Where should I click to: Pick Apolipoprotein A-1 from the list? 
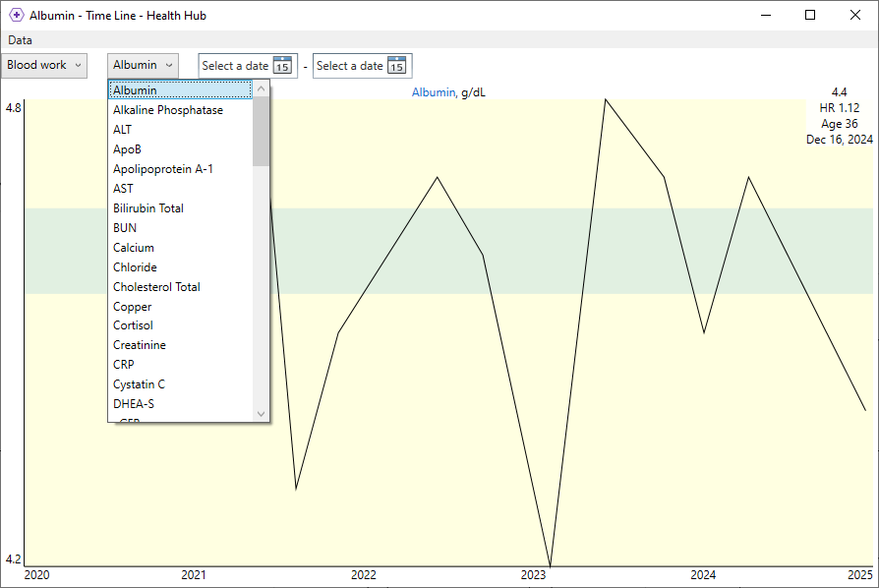click(162, 169)
